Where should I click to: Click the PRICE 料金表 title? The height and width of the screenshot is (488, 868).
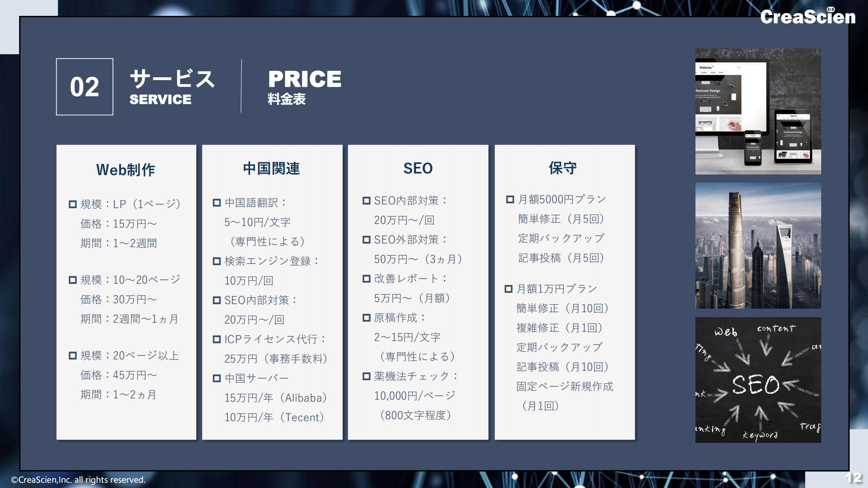(x=304, y=86)
